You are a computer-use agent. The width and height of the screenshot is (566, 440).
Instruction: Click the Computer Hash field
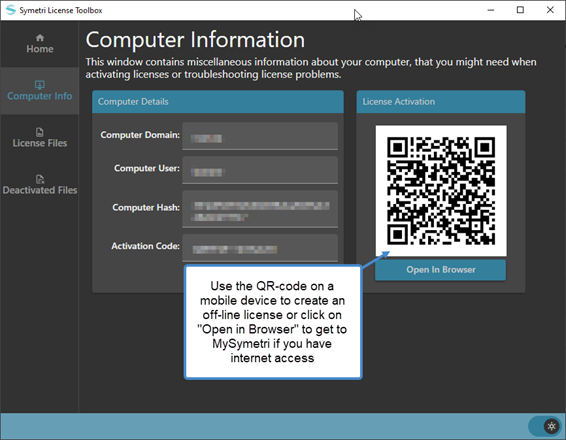click(260, 209)
